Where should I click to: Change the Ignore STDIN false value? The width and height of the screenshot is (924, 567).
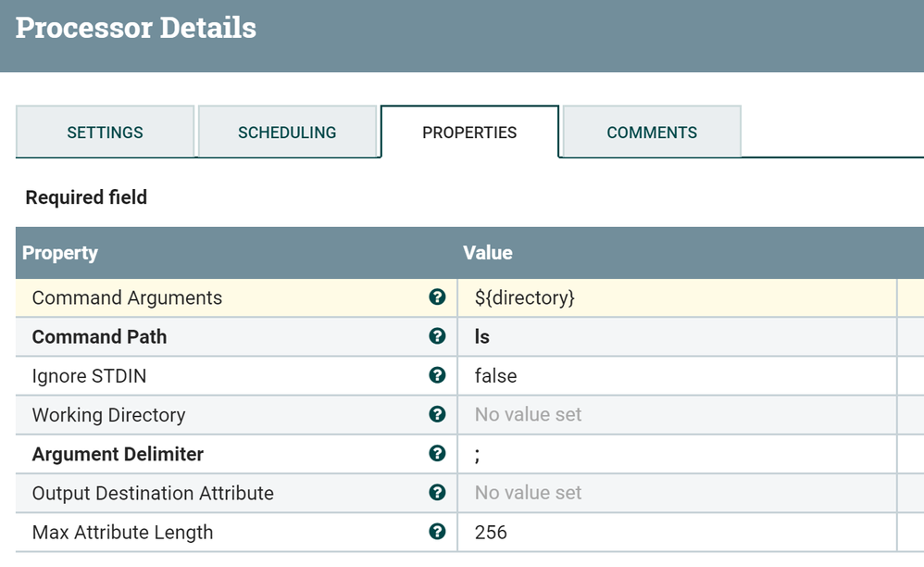(495, 376)
